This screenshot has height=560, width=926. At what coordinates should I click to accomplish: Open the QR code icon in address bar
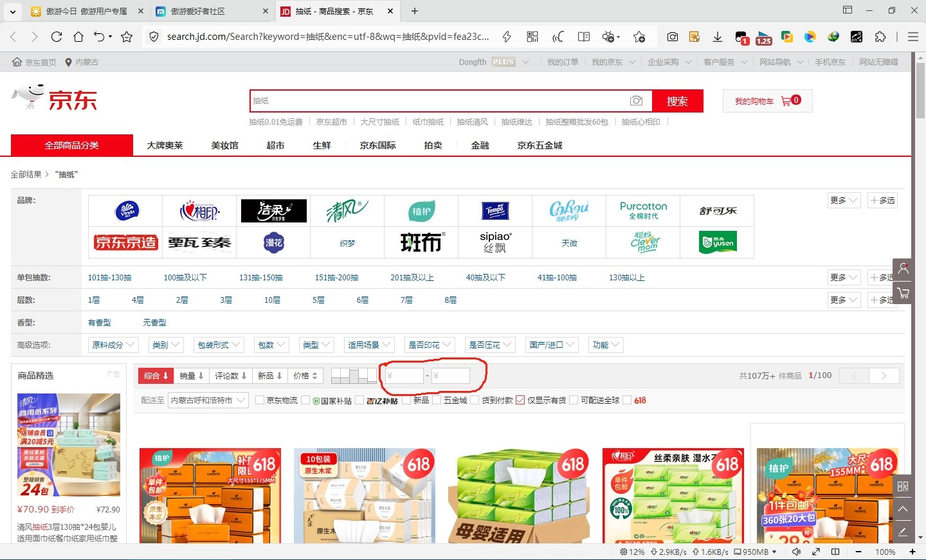[x=532, y=37]
